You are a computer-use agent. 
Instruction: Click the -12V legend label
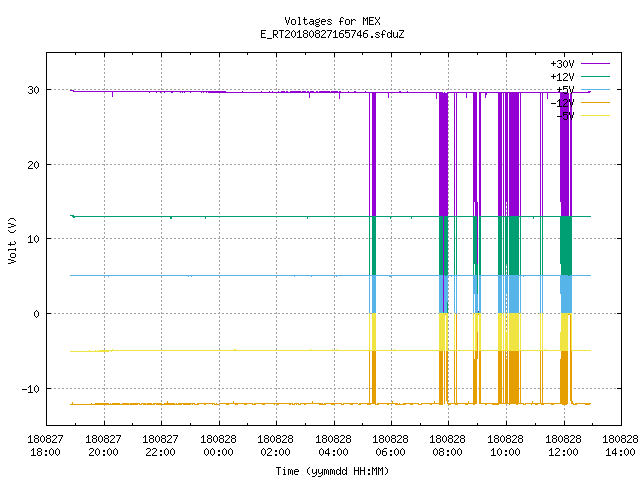[562, 103]
